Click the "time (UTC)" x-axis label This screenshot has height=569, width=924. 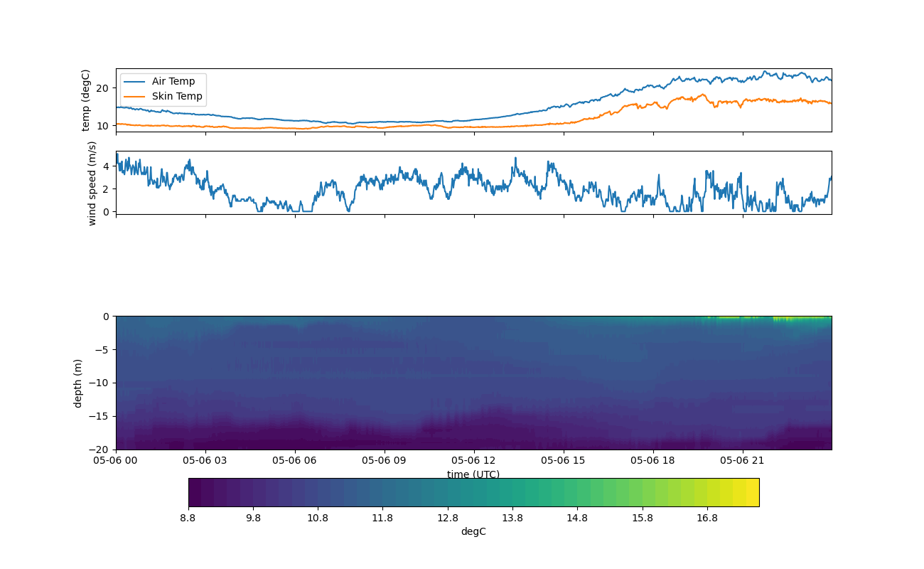(473, 474)
